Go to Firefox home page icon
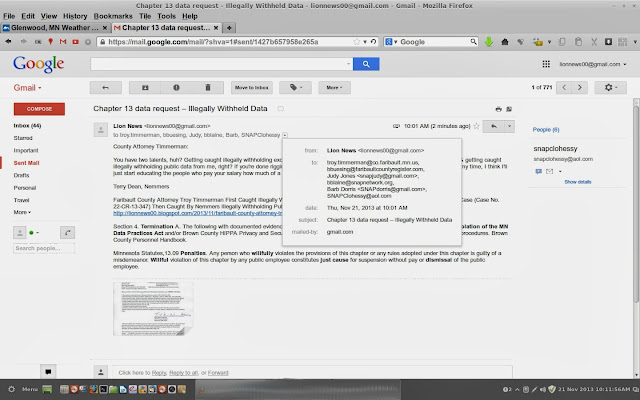640x400 pixels. (505, 42)
